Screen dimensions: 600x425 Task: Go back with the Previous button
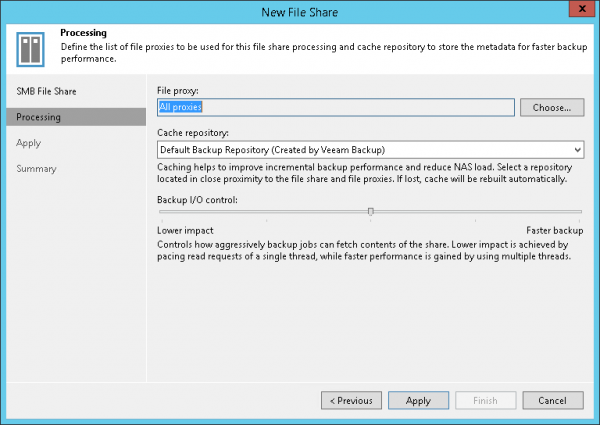click(350, 400)
